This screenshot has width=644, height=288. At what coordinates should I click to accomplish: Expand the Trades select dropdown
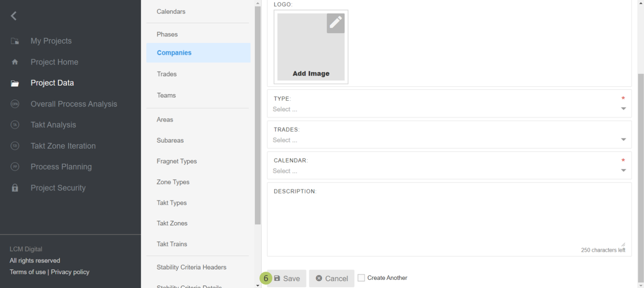[x=449, y=140]
